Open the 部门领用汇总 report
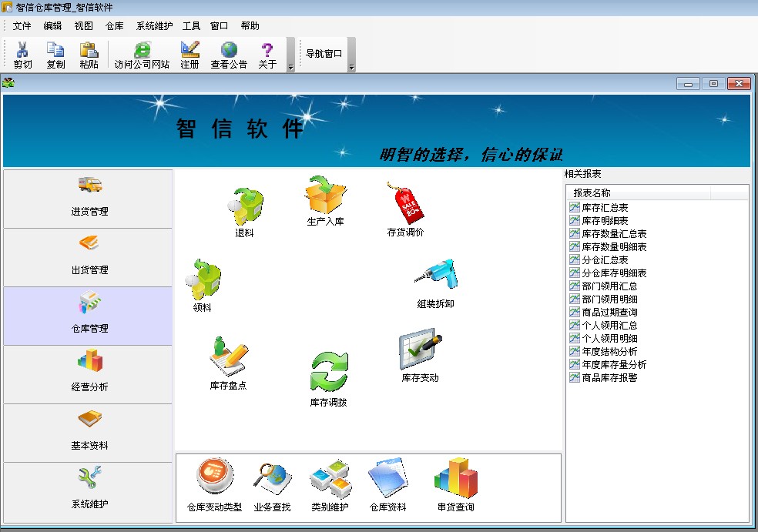Image resolution: width=758 pixels, height=532 pixels. pyautogui.click(x=603, y=286)
